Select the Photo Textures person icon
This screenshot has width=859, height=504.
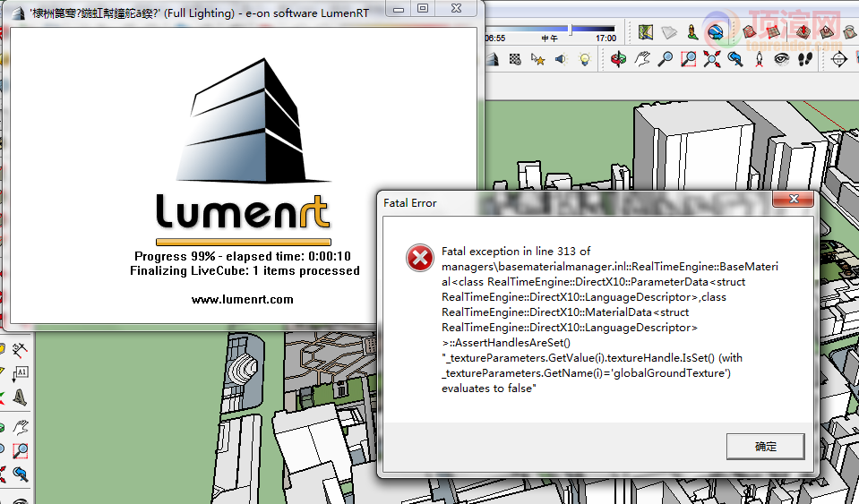click(692, 32)
